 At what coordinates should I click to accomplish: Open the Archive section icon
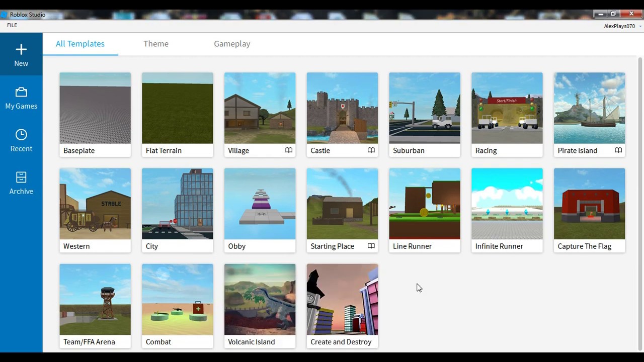click(x=21, y=177)
